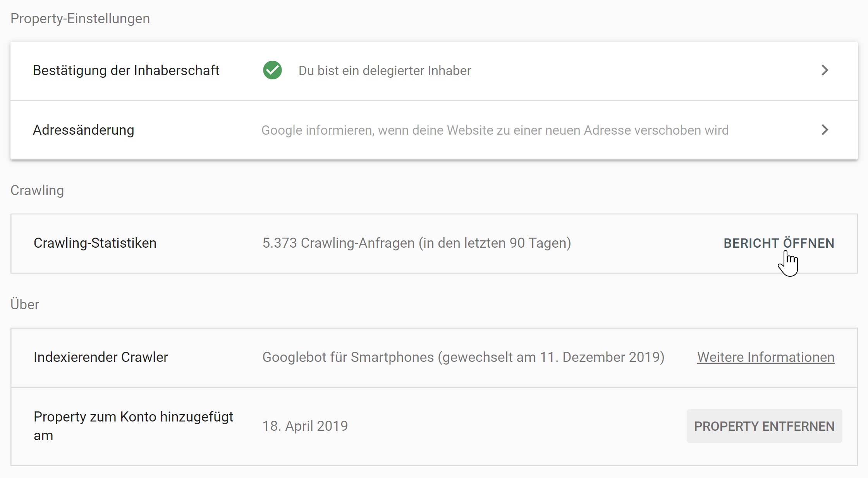Image resolution: width=868 pixels, height=478 pixels.
Task: Follow the Weitere Informationen link
Action: 765,357
